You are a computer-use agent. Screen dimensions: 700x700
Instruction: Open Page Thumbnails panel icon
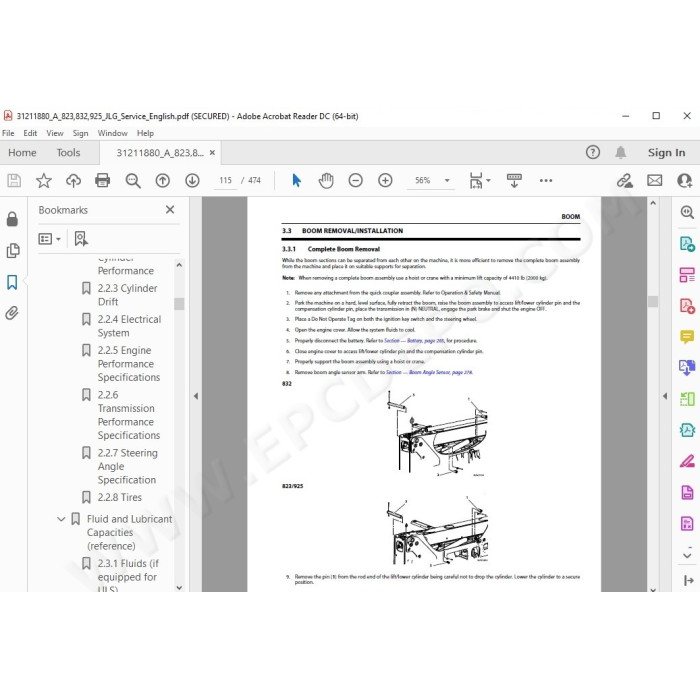[x=12, y=250]
